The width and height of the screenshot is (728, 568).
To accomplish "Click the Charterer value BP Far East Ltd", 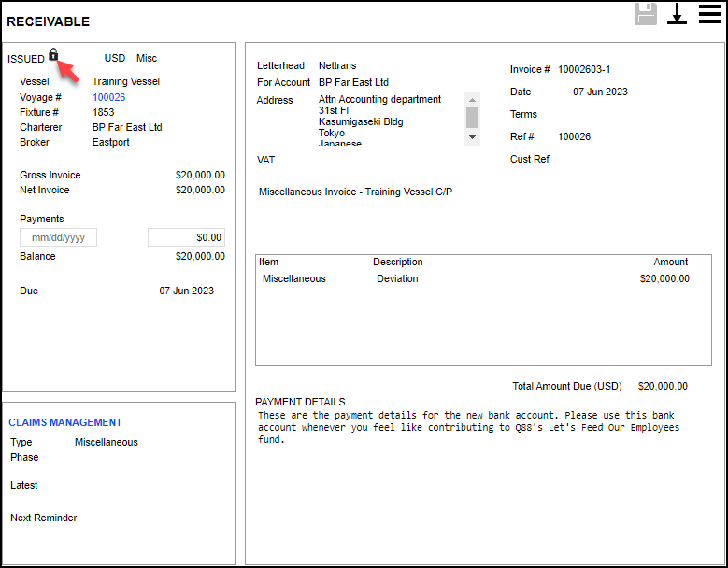I will coord(127,127).
